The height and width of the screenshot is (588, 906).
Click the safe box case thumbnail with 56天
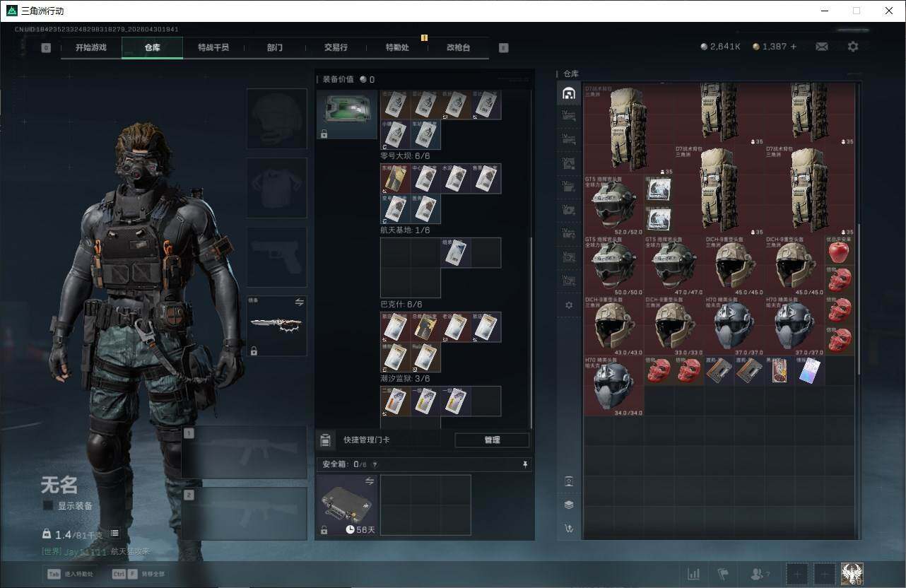click(346, 505)
